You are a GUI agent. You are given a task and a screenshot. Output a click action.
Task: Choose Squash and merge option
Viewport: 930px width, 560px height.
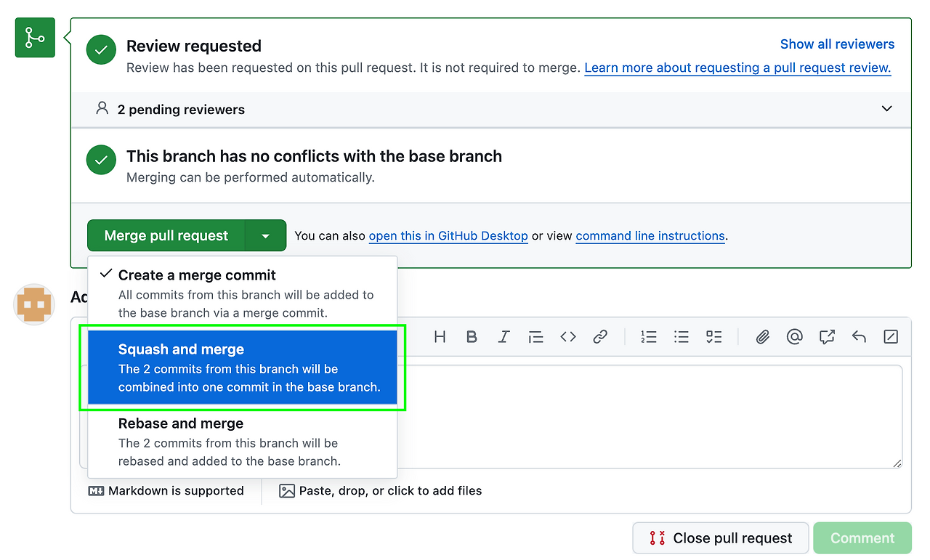point(243,368)
